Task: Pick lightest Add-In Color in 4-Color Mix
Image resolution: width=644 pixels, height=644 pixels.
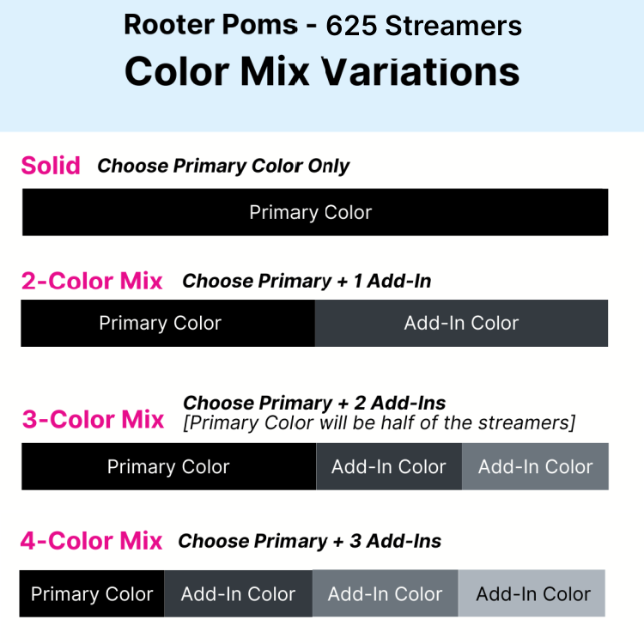Action: point(532,593)
